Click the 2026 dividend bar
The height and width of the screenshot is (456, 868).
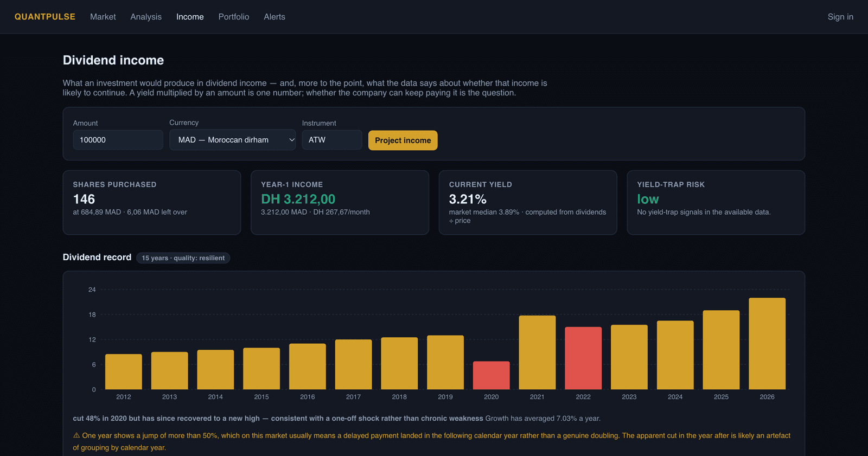[767, 344]
